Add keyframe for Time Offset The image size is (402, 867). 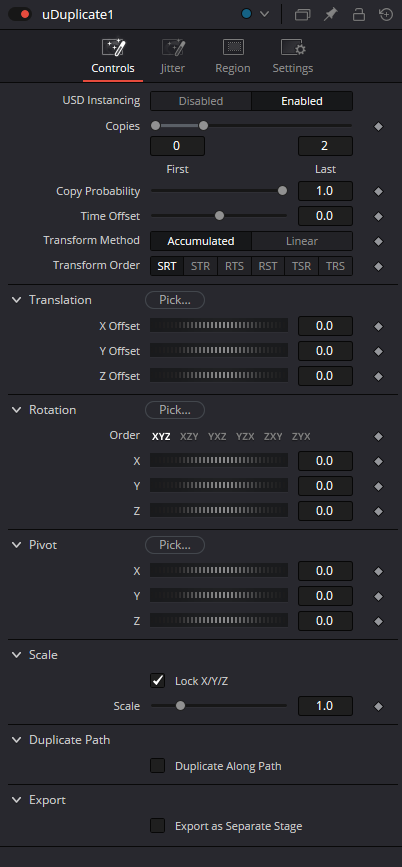[378, 216]
